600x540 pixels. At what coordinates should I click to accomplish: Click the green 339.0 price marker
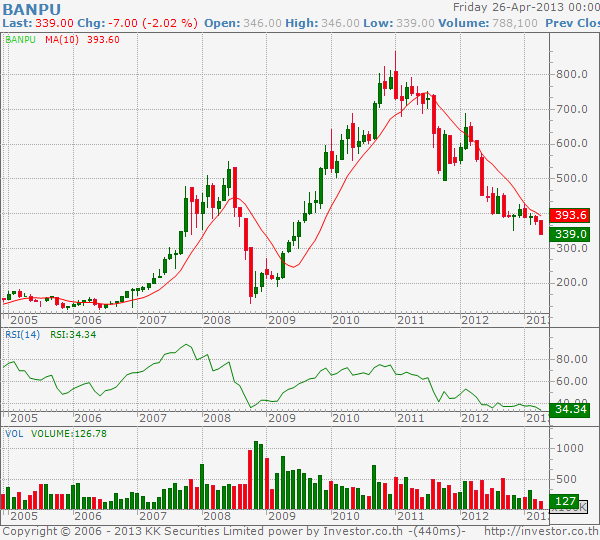coord(569,234)
